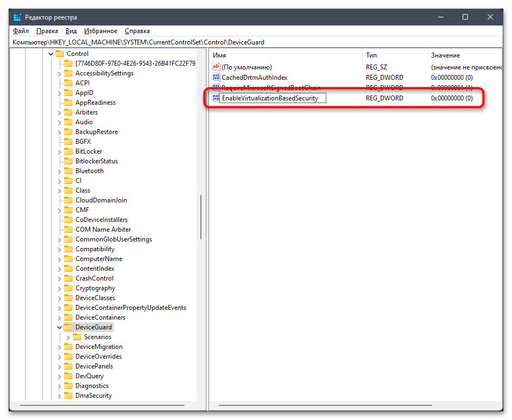Click the Значение column header
This screenshot has height=420, width=512.
coord(465,55)
